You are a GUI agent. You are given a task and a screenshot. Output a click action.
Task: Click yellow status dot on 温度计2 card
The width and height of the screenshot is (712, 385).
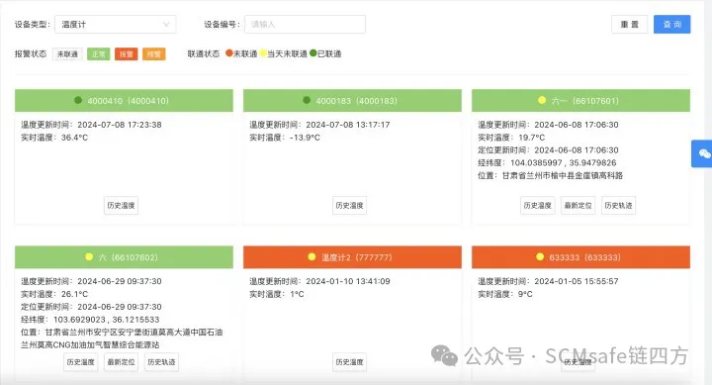tap(312, 257)
